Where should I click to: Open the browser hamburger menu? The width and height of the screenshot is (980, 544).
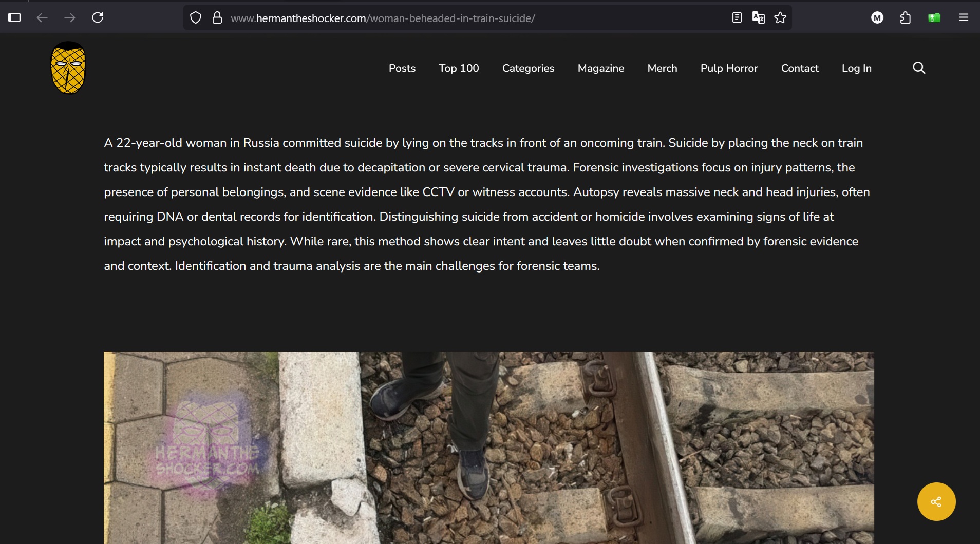[x=964, y=18]
